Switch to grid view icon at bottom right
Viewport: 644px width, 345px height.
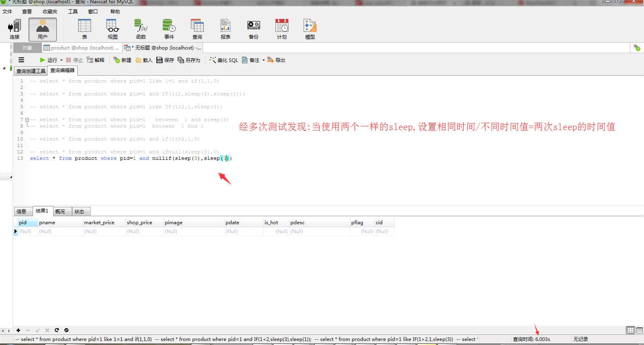630,330
